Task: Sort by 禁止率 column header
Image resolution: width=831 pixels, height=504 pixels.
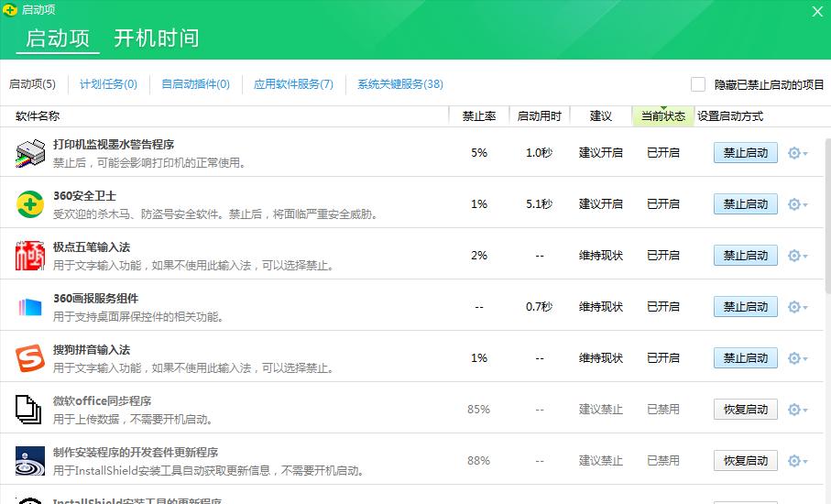Action: (x=479, y=116)
